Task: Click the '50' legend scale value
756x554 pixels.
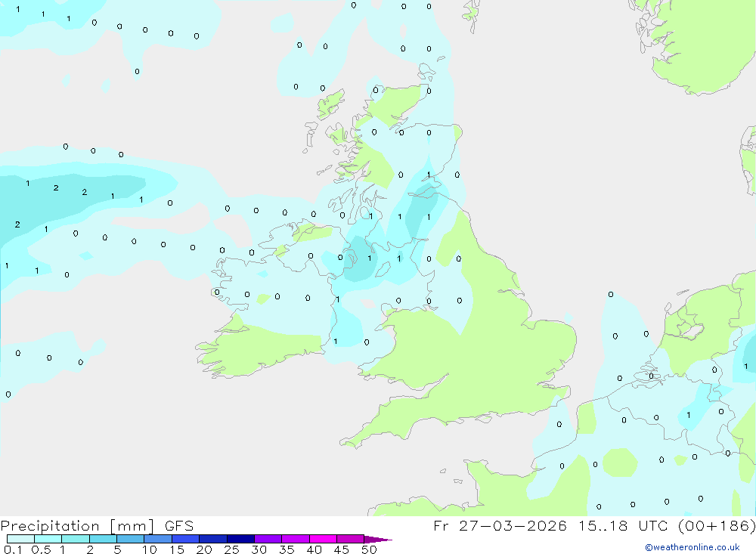Action: (369, 549)
